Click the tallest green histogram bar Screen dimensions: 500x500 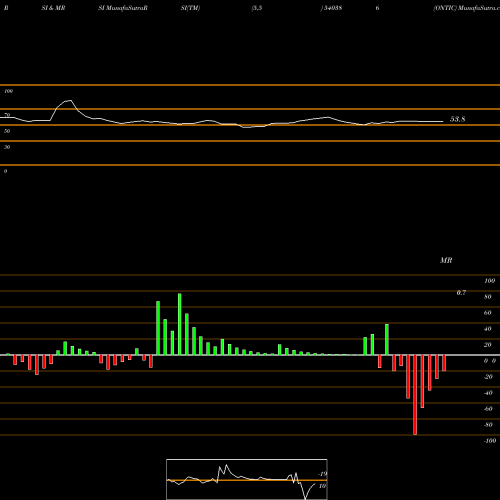pos(180,324)
